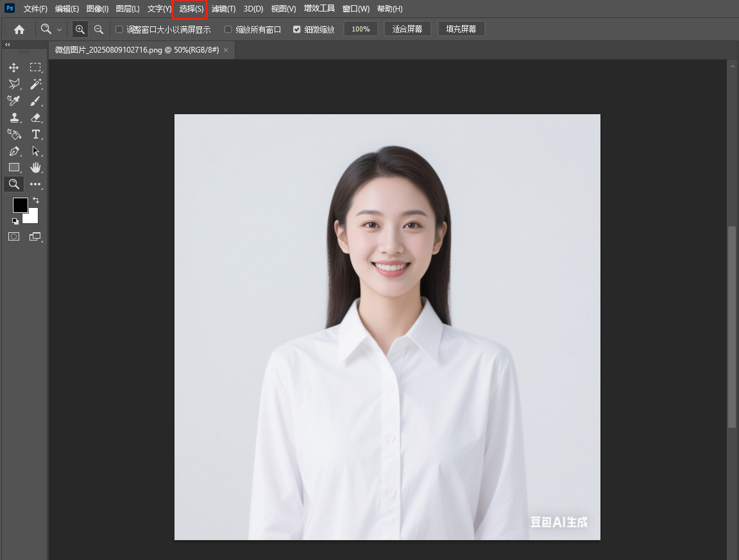The width and height of the screenshot is (739, 560).
Task: Select the Rectangle shape tool
Action: (x=14, y=167)
